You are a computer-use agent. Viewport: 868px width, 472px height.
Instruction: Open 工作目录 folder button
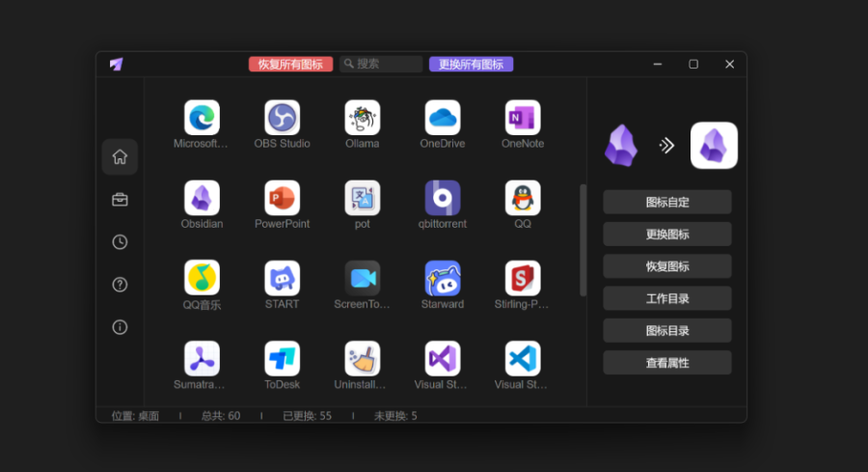coord(667,298)
